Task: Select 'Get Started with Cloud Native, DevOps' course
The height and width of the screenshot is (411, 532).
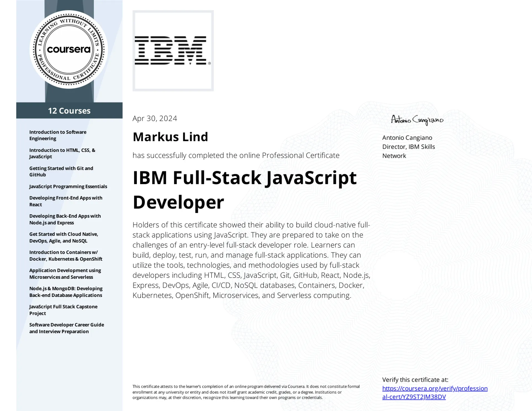Action: point(64,237)
